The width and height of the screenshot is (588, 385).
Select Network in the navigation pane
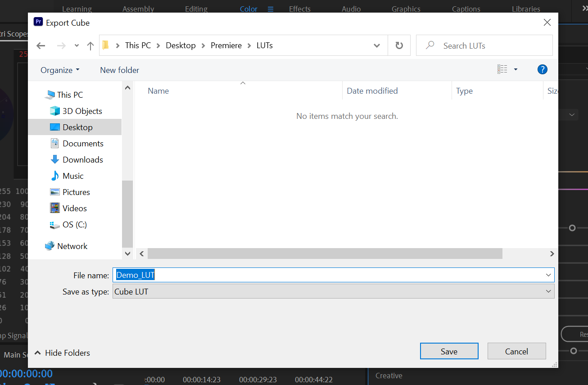(72, 246)
